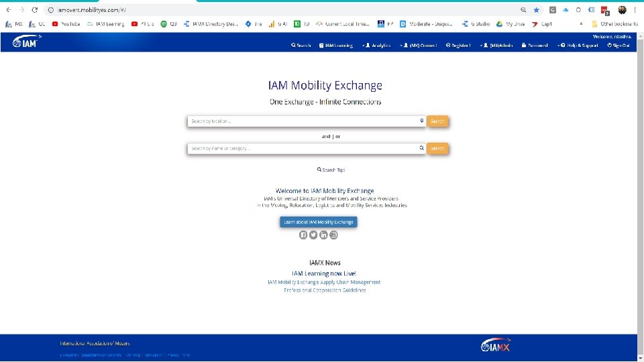Viewport: 644px width, 362px height.
Task: Expand the Other bookmarks folder
Action: pos(615,24)
